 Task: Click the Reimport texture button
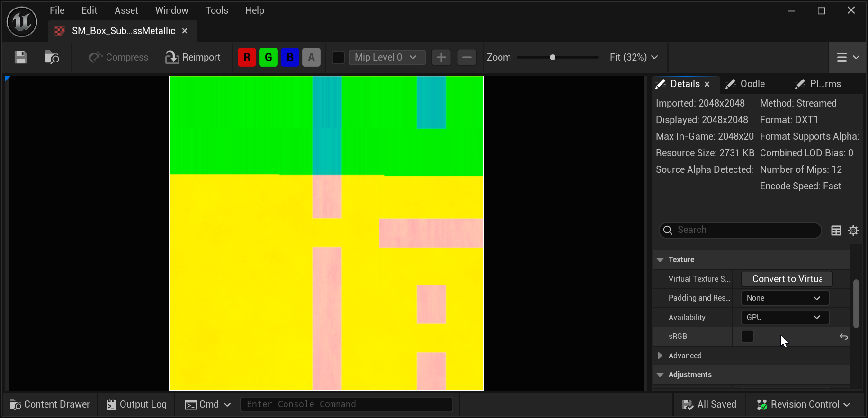193,57
